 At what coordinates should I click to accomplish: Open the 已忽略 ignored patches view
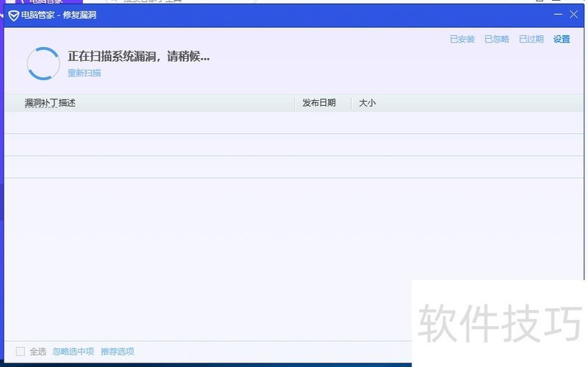click(497, 40)
